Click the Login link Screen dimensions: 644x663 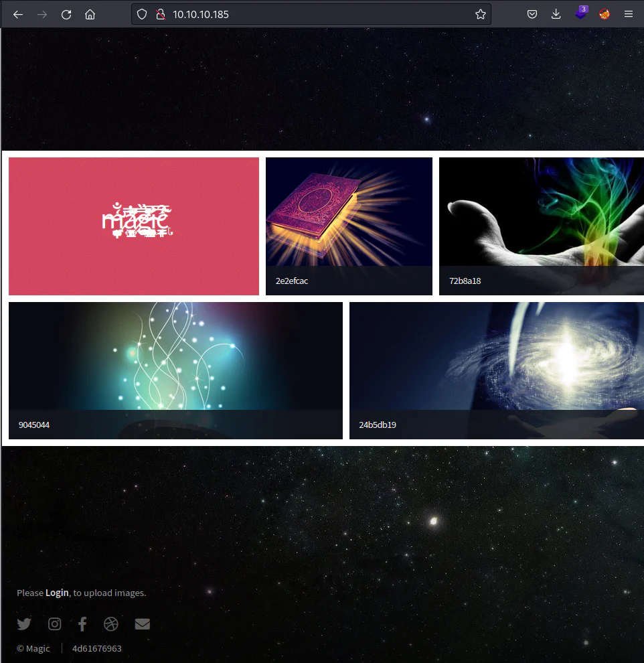tap(57, 593)
